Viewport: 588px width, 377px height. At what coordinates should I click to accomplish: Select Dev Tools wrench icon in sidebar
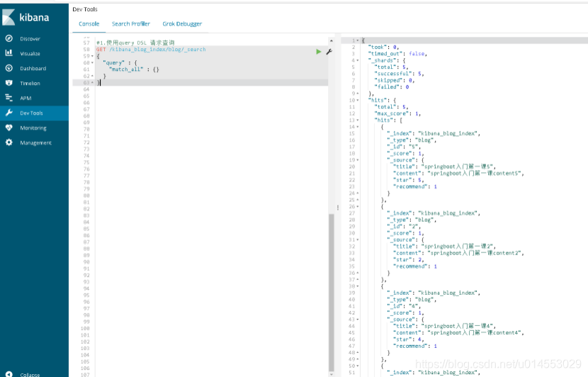click(x=9, y=113)
